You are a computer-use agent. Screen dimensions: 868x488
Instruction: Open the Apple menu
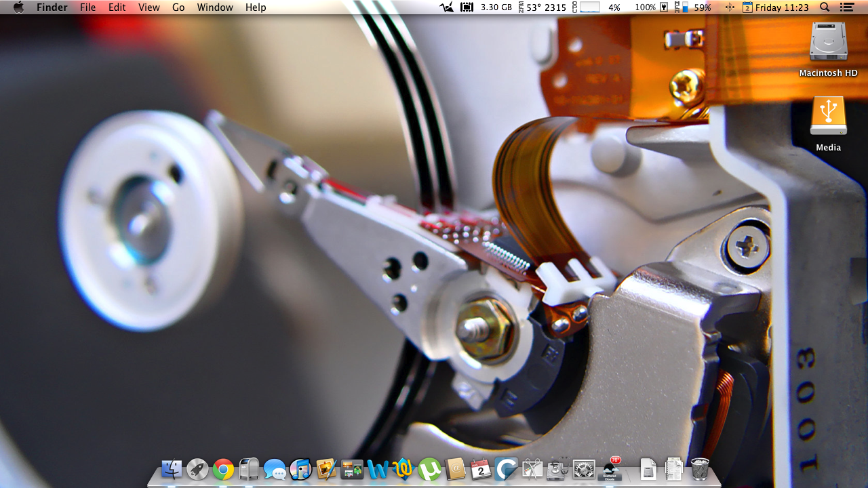coord(19,7)
